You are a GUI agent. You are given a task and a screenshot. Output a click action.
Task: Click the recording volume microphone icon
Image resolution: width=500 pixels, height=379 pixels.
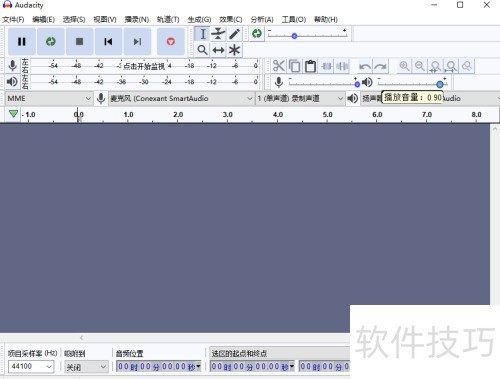(x=279, y=82)
